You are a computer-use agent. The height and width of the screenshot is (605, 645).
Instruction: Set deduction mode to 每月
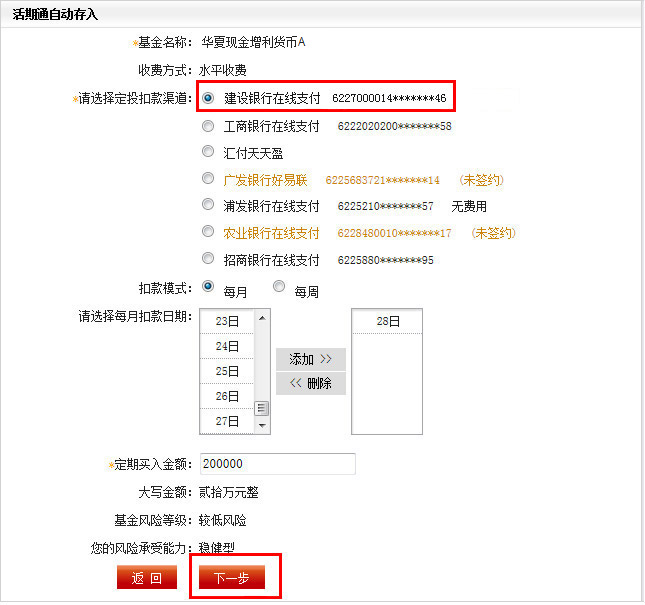click(x=208, y=286)
